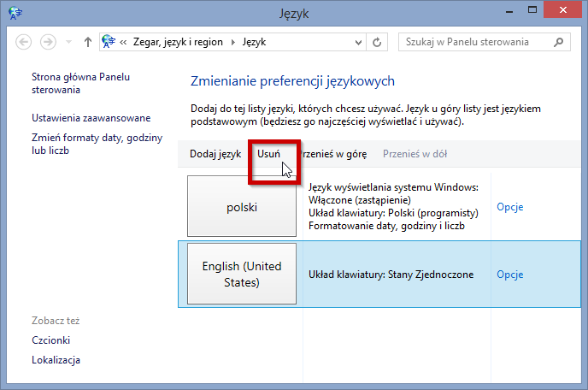
Task: Click the Forward navigation arrow
Action: pyautogui.click(x=48, y=42)
